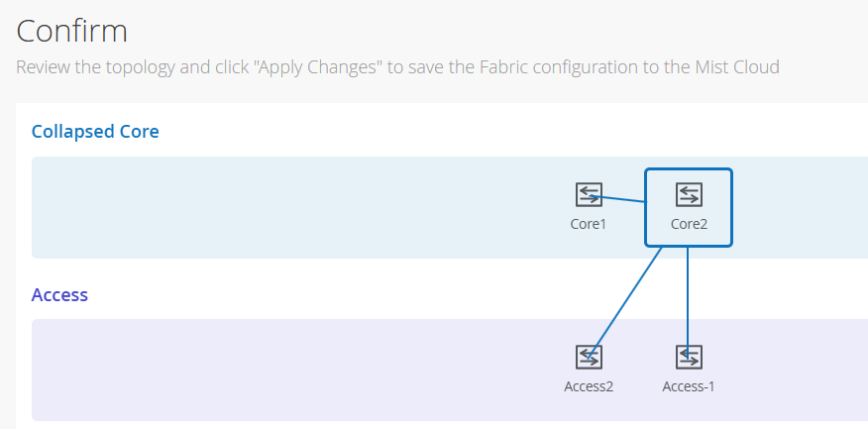Pick the Access-1 switch icon
The height and width of the screenshot is (429, 868).
click(689, 357)
